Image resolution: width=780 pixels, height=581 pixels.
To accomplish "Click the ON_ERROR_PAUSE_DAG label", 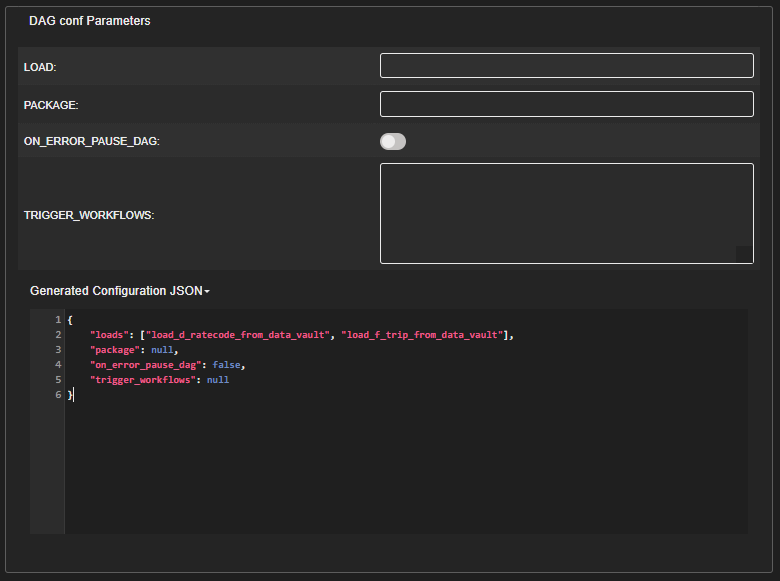I will pyautogui.click(x=91, y=142).
